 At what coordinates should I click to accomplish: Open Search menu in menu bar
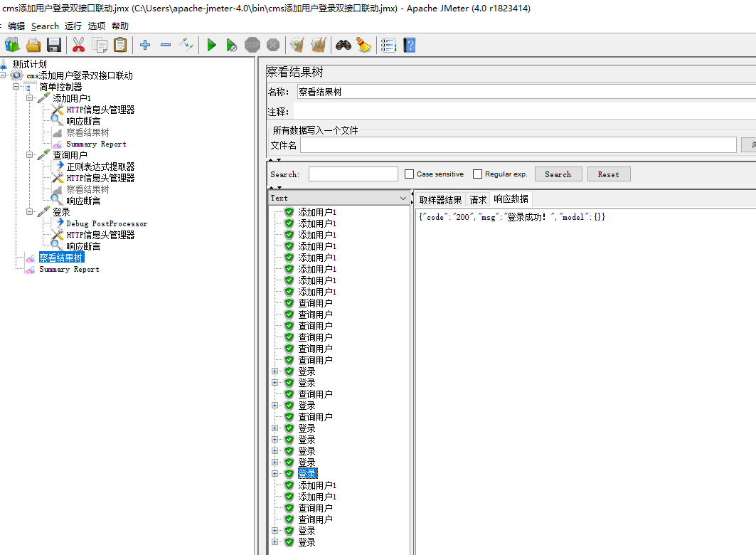point(45,26)
